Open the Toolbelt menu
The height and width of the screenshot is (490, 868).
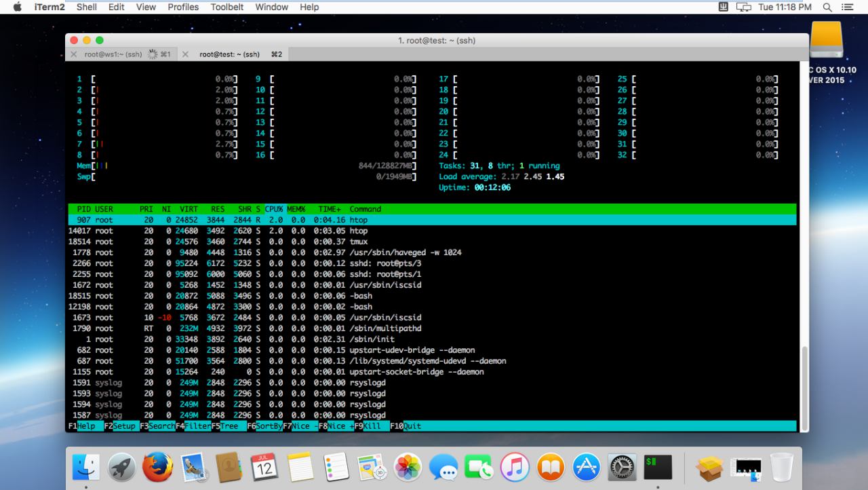click(227, 7)
